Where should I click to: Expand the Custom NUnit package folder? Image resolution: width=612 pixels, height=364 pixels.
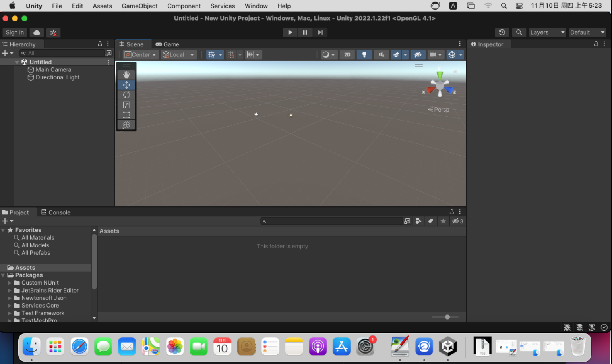click(x=10, y=283)
